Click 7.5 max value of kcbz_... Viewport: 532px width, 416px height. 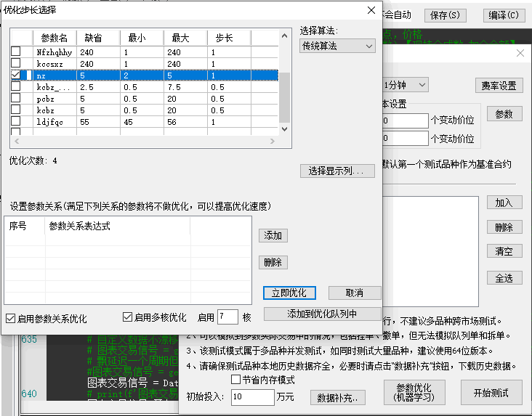174,87
